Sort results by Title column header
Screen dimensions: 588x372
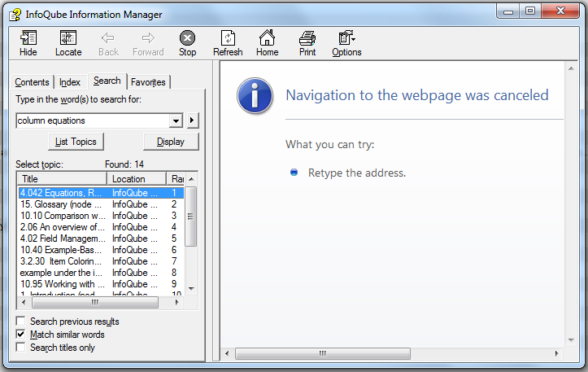(62, 179)
